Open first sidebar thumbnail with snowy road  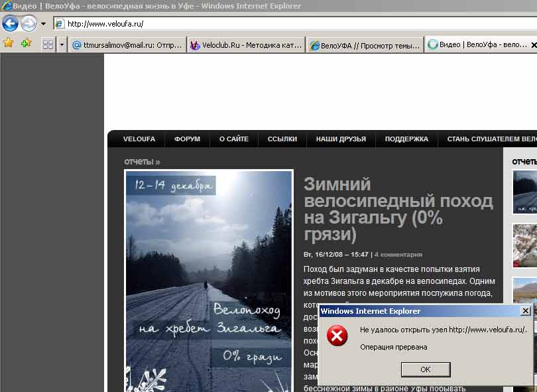[525, 192]
